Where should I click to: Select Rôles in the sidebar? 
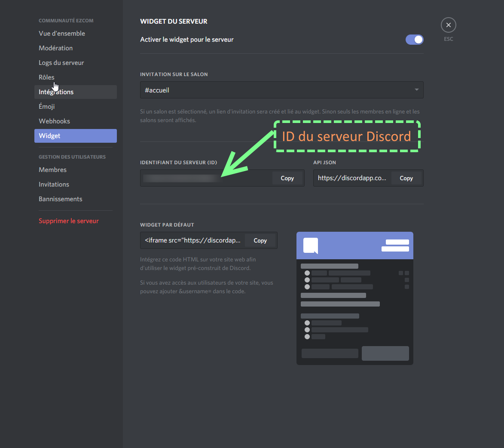tap(46, 77)
